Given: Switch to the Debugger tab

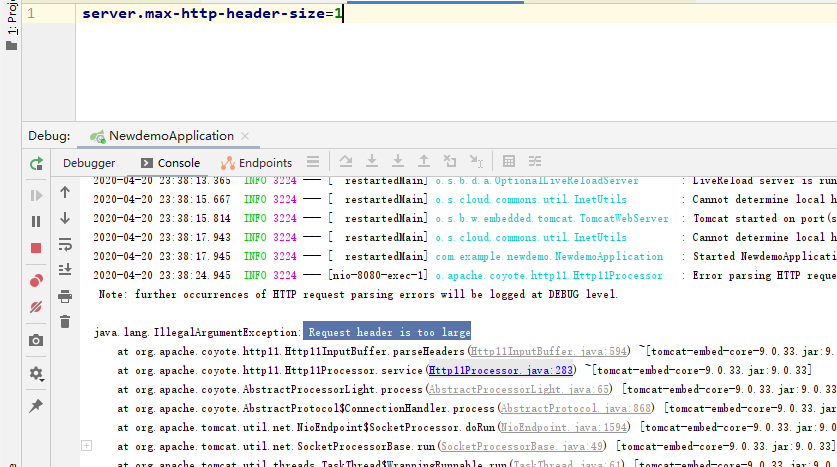Looking at the screenshot, I should [x=89, y=163].
